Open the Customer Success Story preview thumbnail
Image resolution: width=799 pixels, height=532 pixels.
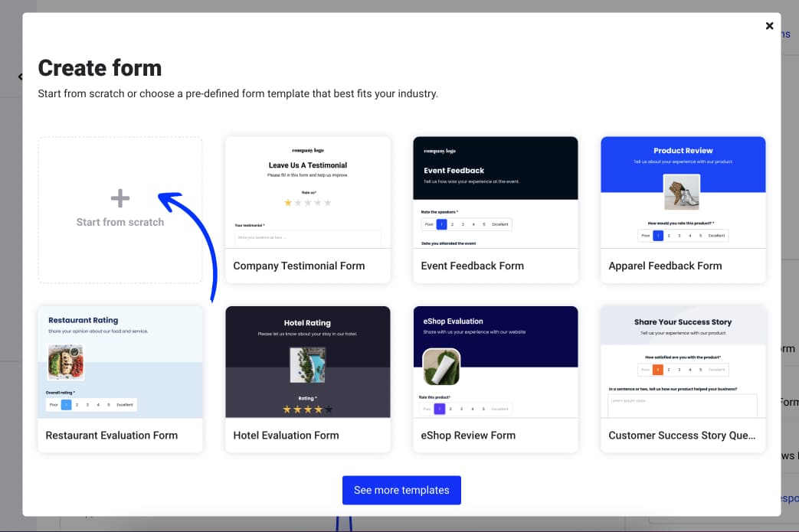pos(683,362)
